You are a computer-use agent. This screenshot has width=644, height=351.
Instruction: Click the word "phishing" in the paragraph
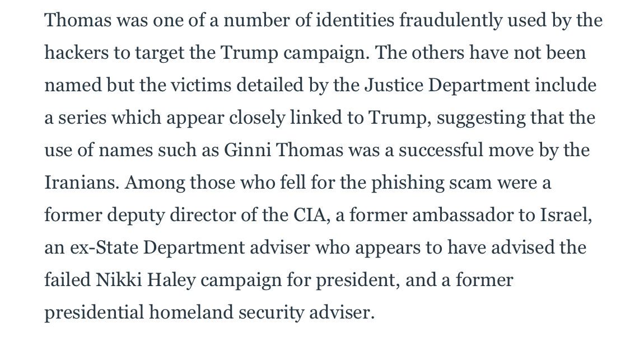tap(408, 182)
